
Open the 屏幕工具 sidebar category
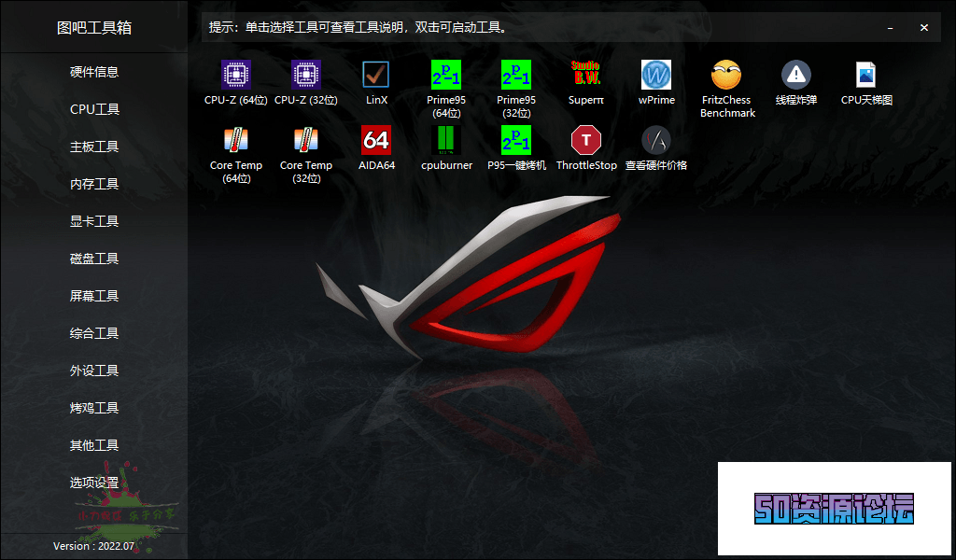point(94,296)
